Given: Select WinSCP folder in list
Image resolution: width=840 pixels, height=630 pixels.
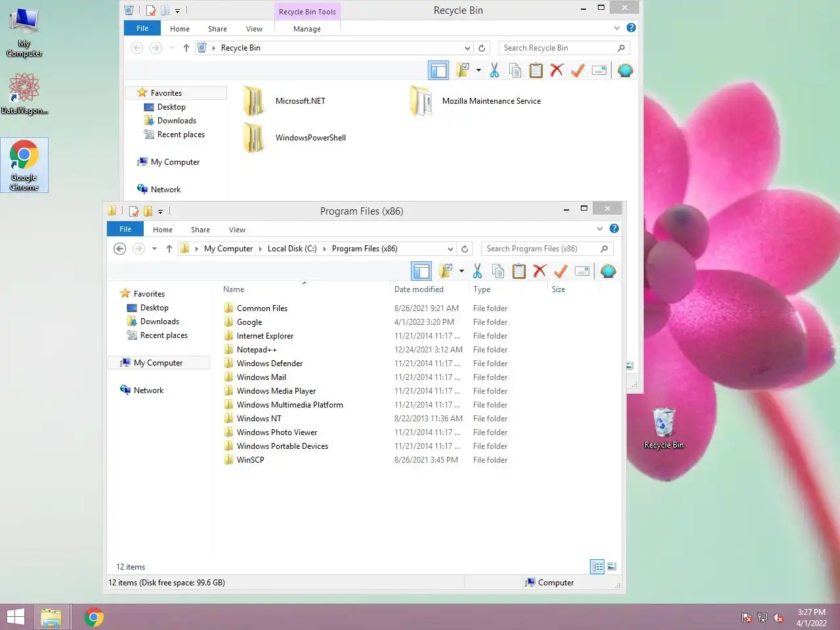Looking at the screenshot, I should [250, 460].
